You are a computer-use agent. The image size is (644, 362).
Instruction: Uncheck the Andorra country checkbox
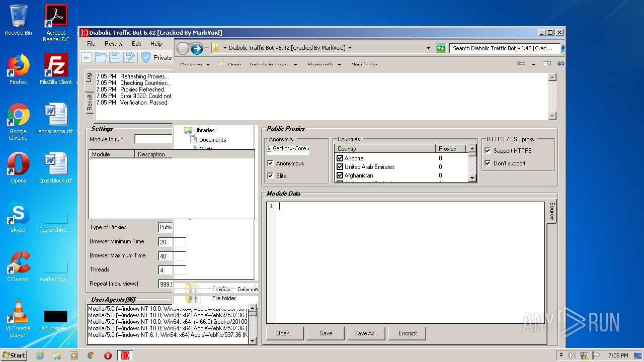(x=340, y=158)
